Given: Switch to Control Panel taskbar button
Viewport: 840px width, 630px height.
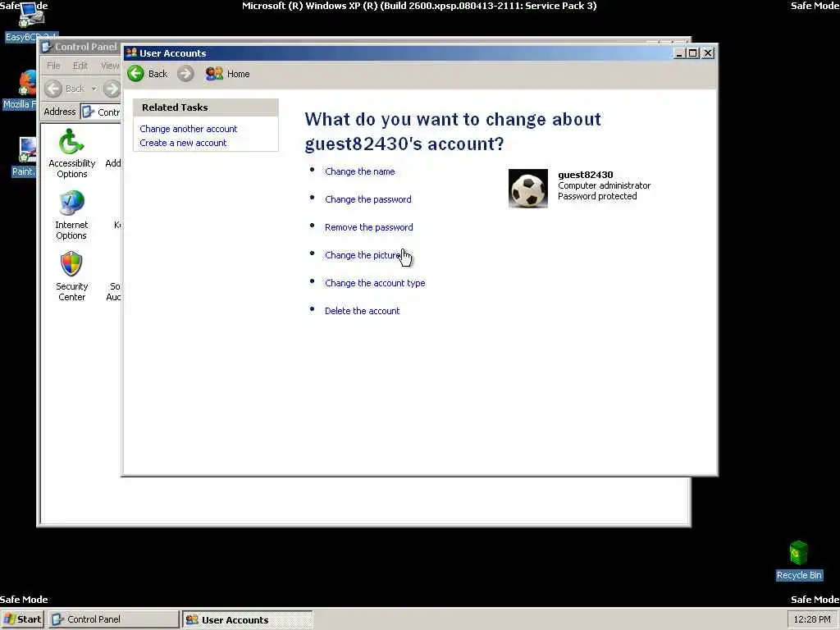Looking at the screenshot, I should pyautogui.click(x=113, y=619).
